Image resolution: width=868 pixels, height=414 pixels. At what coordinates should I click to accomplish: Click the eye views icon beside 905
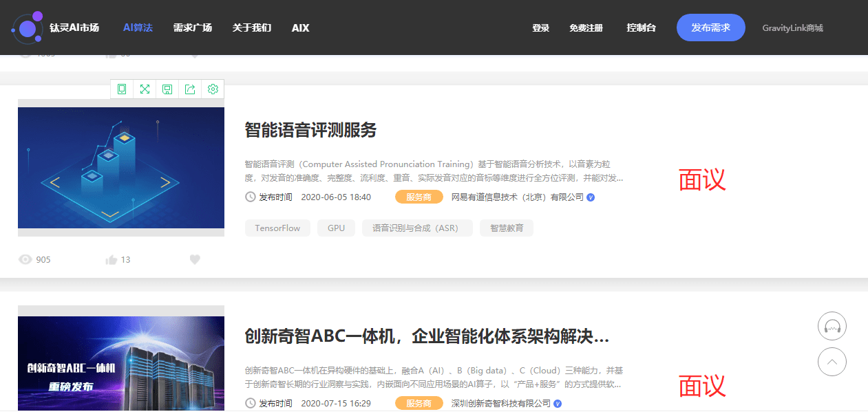click(25, 259)
